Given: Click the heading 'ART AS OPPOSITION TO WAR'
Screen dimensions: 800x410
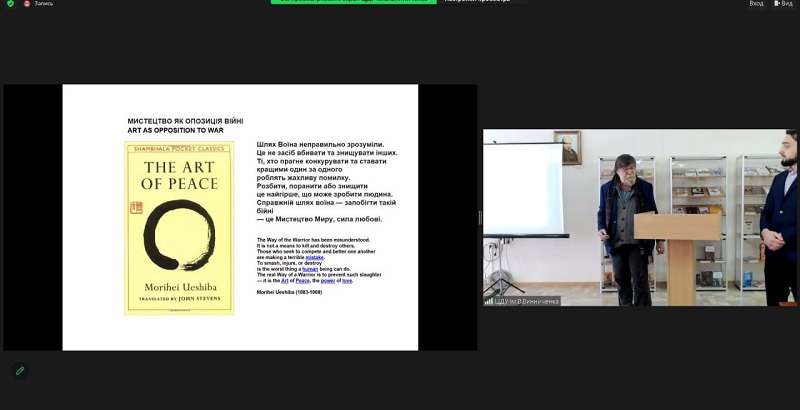Looking at the screenshot, I should click(x=176, y=131).
